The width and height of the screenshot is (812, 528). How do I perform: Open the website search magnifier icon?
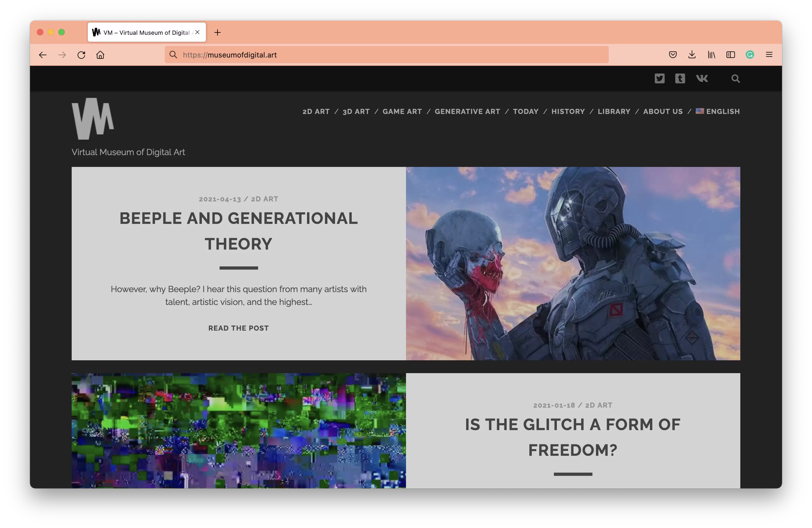click(x=736, y=79)
